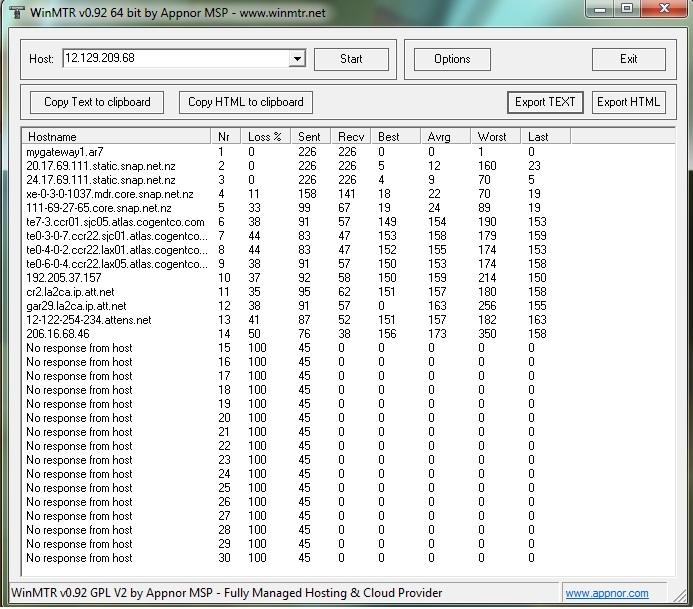Click the Last column header
693x609 pixels.
point(545,137)
